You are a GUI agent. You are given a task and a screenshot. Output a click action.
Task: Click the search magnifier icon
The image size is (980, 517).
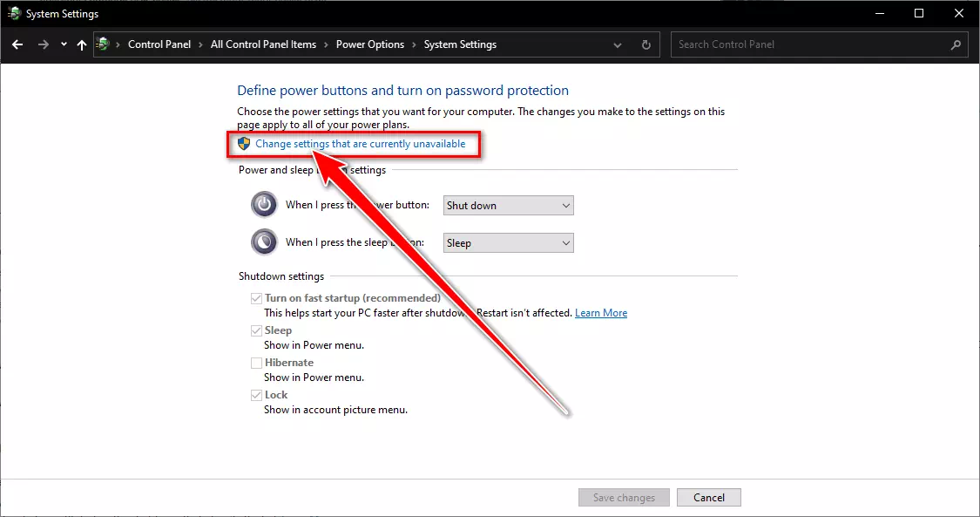click(956, 45)
